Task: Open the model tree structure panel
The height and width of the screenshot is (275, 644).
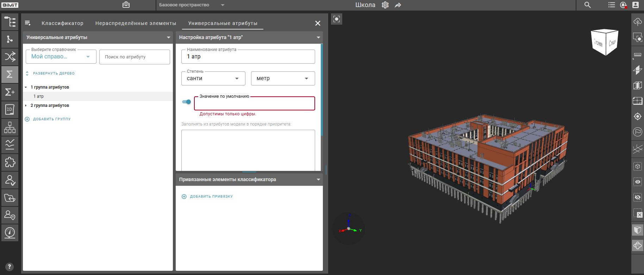Action: tap(10, 22)
